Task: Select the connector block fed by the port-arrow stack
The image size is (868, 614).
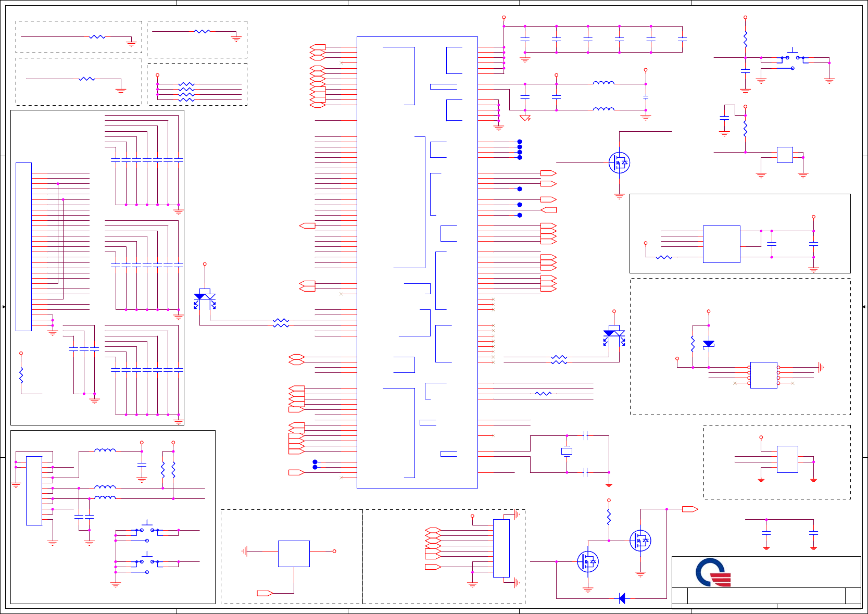Action: pos(501,548)
